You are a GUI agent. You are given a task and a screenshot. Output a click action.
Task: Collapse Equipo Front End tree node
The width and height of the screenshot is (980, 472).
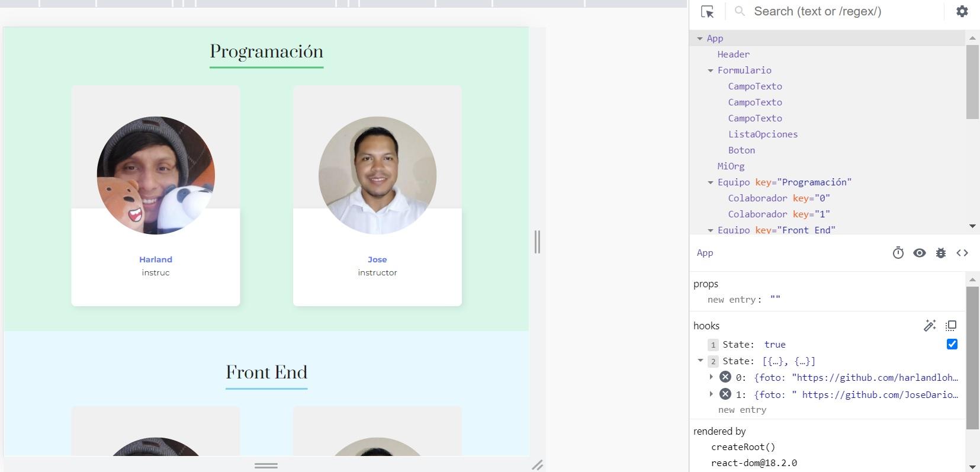click(x=711, y=230)
